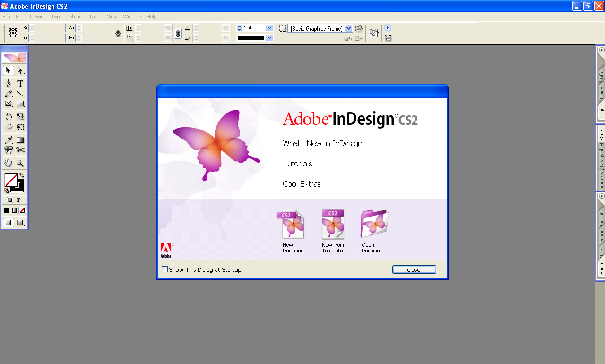Viewport: 605px width, 364px height.
Task: Close the welcome dialog
Action: 414,269
